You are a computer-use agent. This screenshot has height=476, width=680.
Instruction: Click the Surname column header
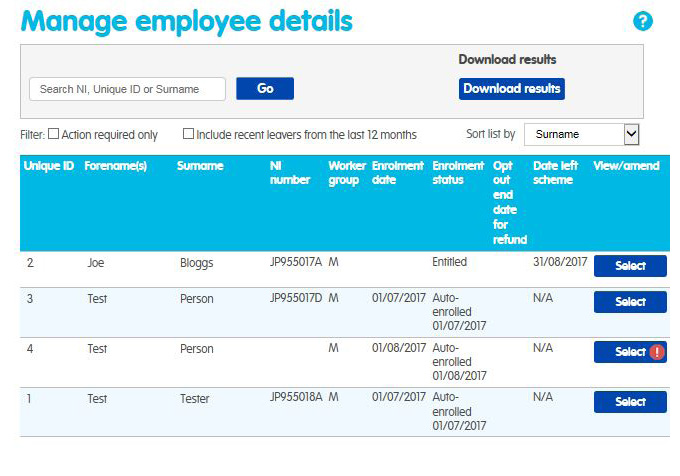(x=200, y=166)
